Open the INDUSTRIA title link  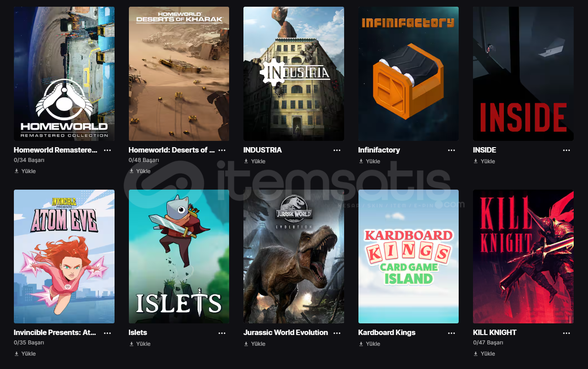point(263,150)
